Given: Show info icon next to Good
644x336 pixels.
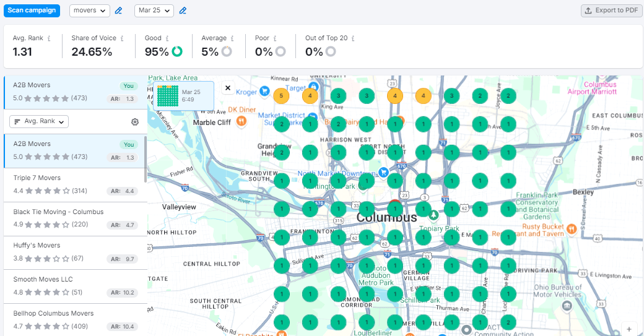Looking at the screenshot, I should [x=167, y=38].
